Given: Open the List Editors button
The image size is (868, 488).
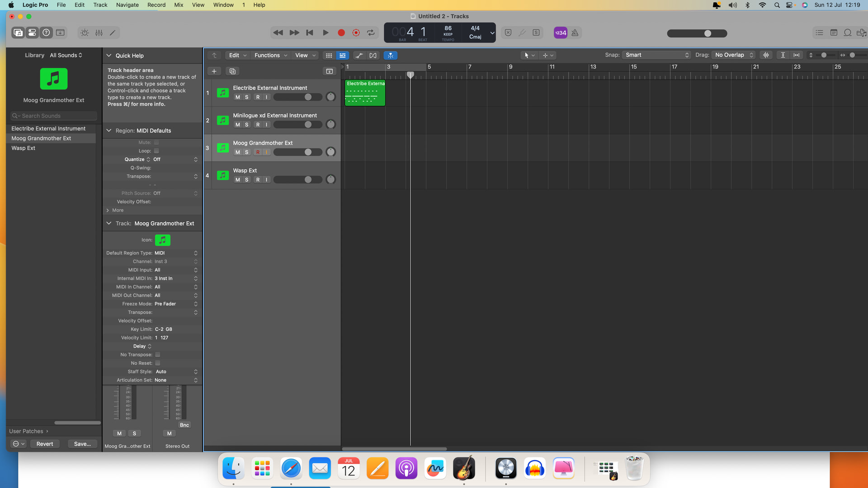Looking at the screenshot, I should (x=819, y=33).
